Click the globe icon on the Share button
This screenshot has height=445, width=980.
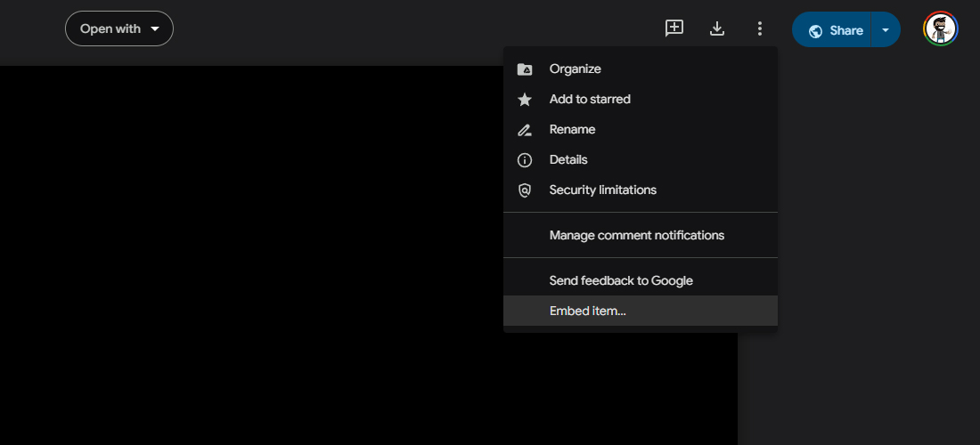click(815, 31)
